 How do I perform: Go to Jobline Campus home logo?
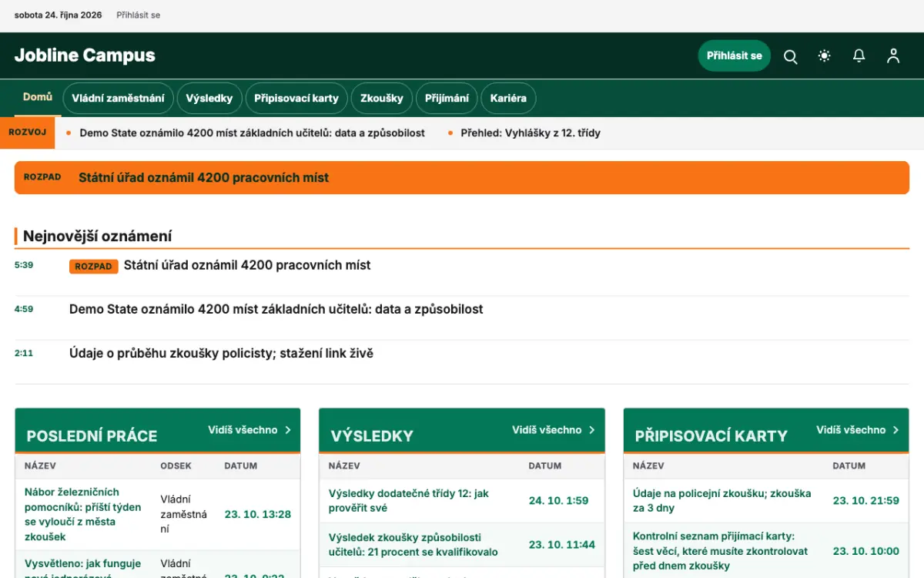tap(85, 55)
